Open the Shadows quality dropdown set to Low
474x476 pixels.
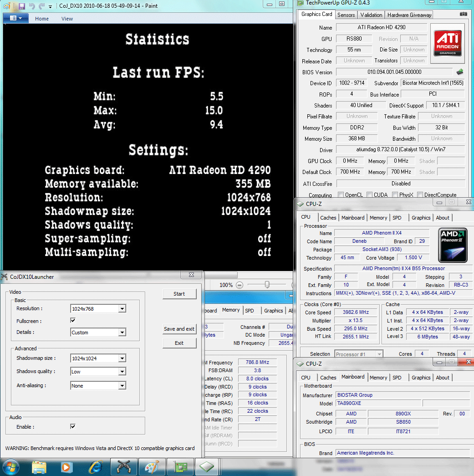[98, 372]
